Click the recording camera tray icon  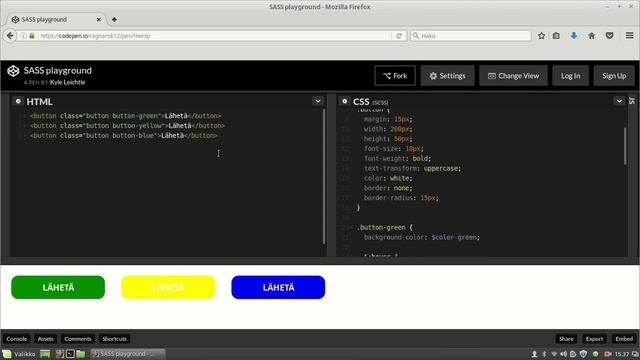pyautogui.click(x=608, y=354)
